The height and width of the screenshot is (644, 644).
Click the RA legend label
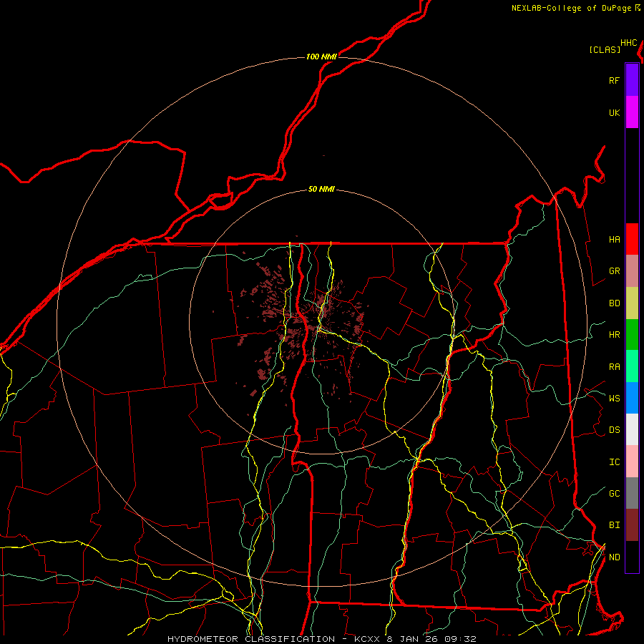click(614, 367)
